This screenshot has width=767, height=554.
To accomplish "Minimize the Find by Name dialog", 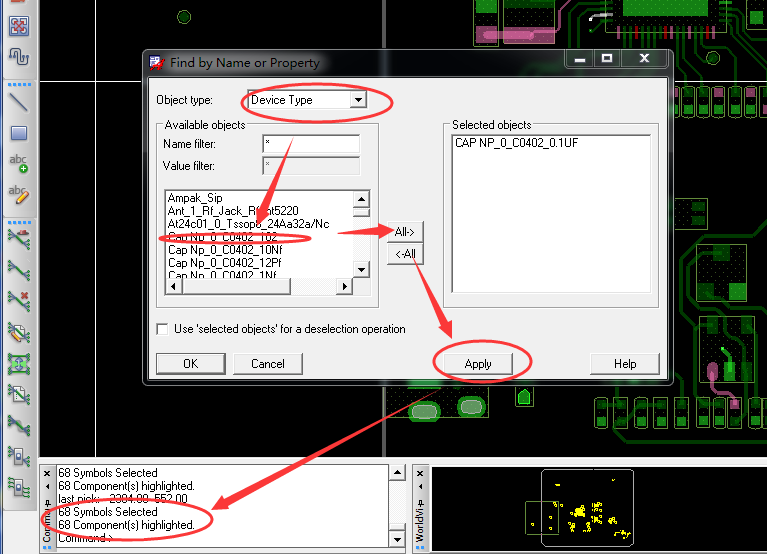I will (x=580, y=59).
